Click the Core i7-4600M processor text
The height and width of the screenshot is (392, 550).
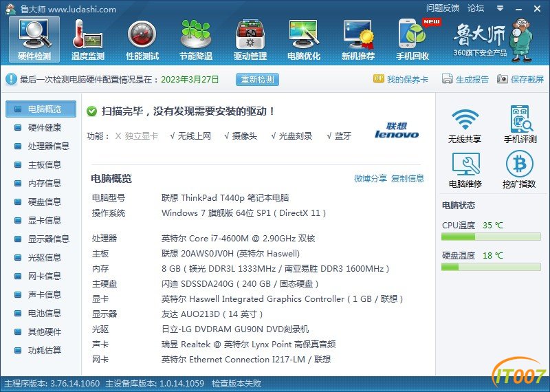coord(238,239)
